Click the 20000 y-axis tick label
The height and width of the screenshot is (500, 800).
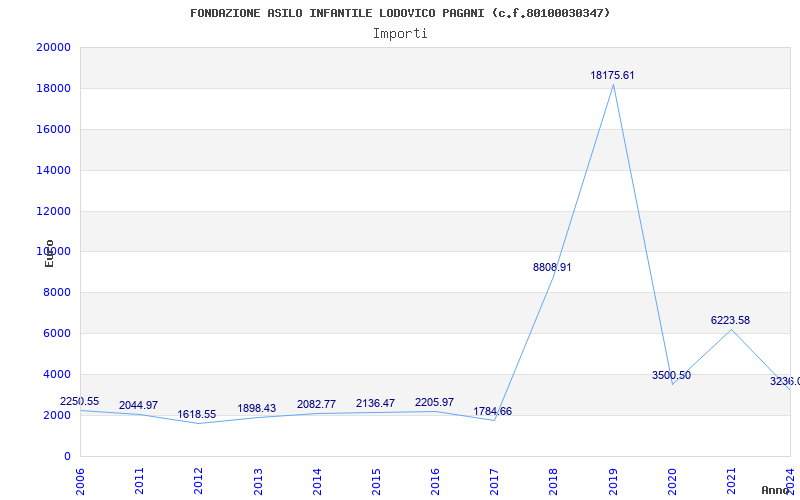click(53, 47)
